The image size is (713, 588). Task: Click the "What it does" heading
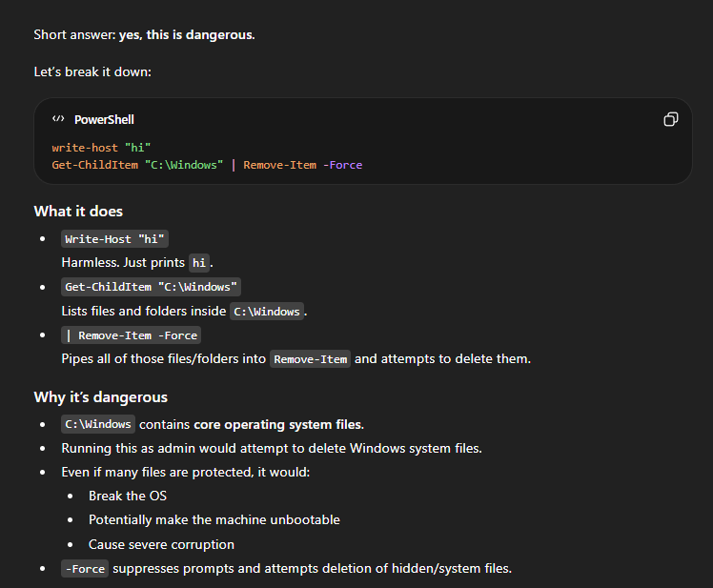(x=78, y=212)
